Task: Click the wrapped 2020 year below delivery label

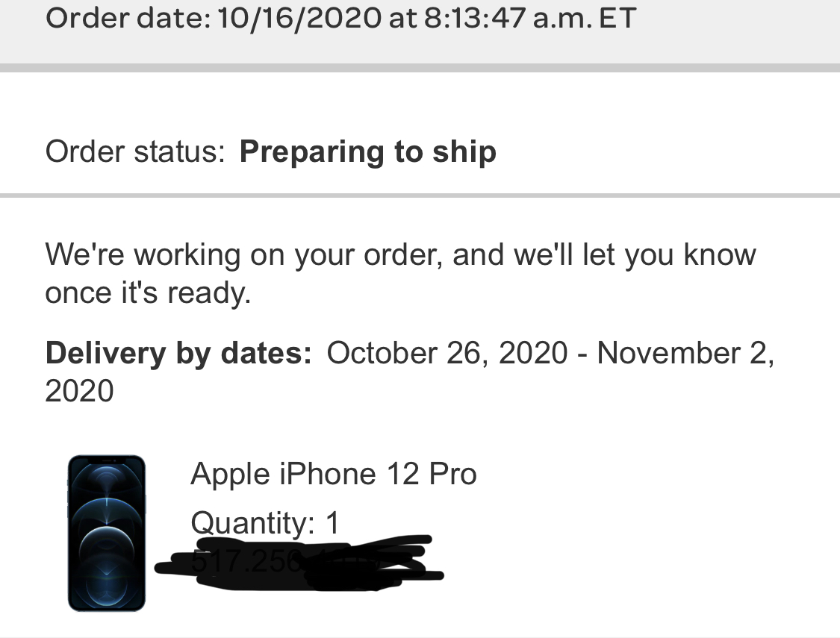Action: pyautogui.click(x=79, y=390)
